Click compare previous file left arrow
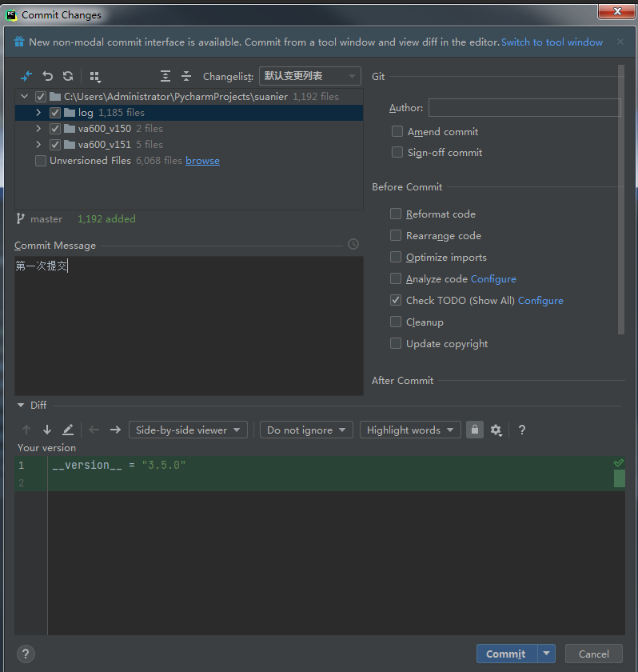This screenshot has width=638, height=672. click(x=94, y=430)
